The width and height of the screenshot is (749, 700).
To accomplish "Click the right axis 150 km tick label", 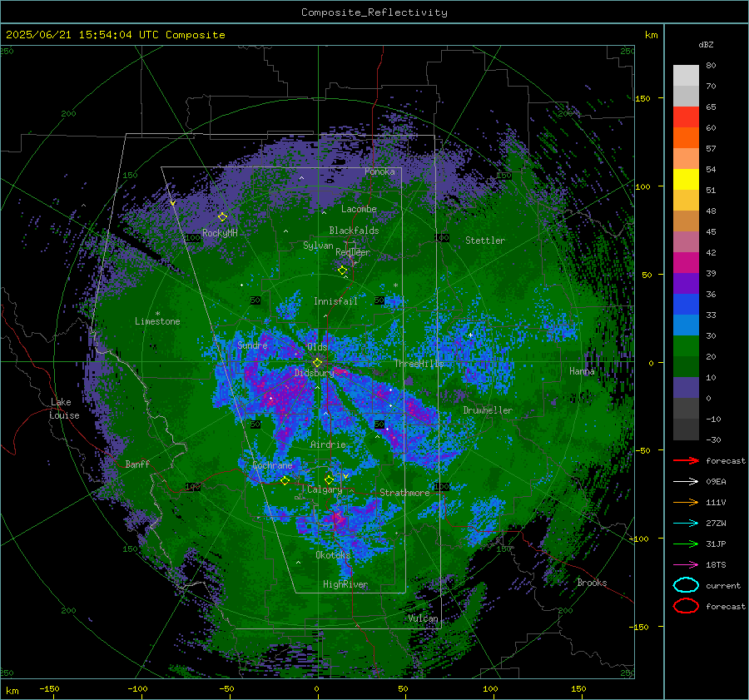I will tap(642, 98).
